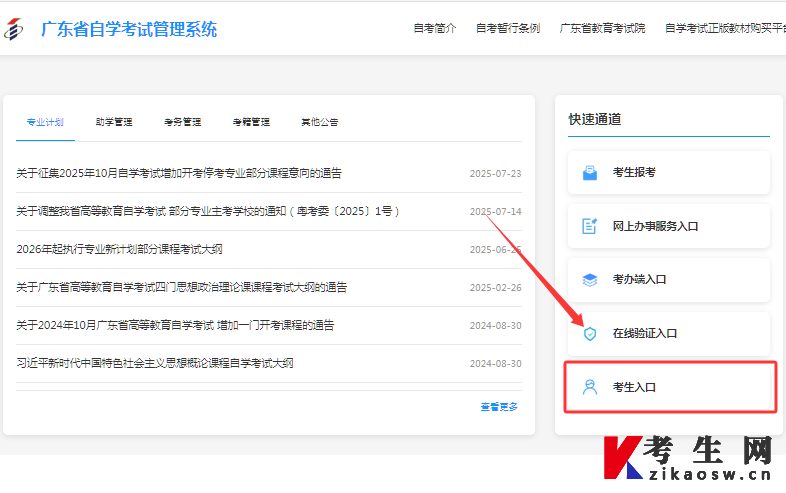
Task: Click the date 2024-08-30 beside 习近平 syllabus notice
Action: [x=495, y=364]
